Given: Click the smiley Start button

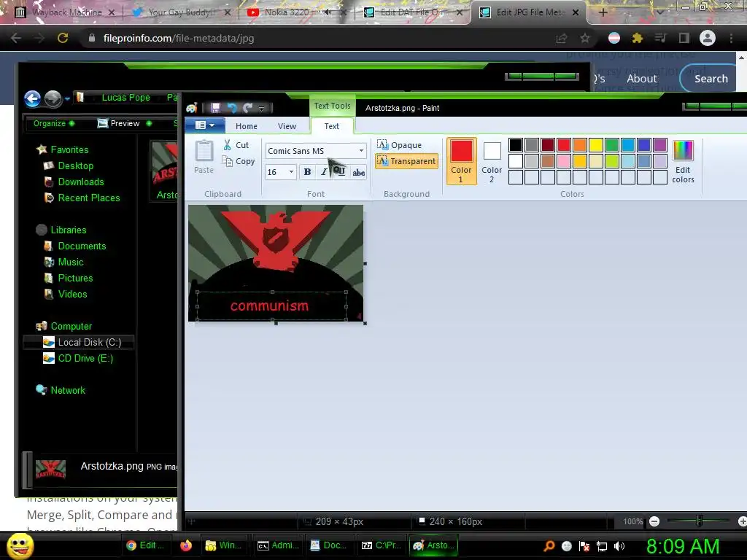Looking at the screenshot, I should tap(20, 545).
